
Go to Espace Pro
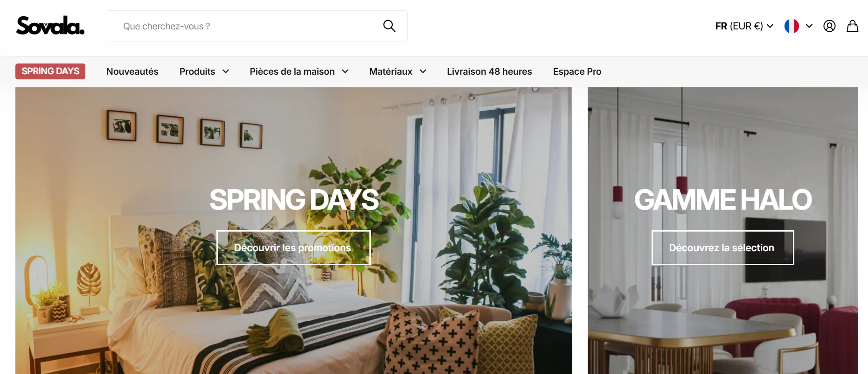[x=577, y=71]
